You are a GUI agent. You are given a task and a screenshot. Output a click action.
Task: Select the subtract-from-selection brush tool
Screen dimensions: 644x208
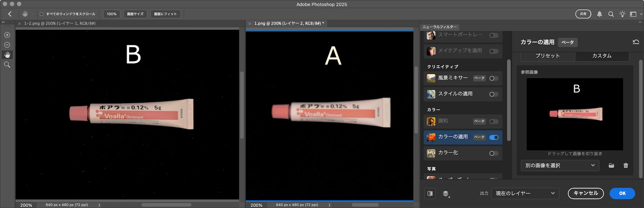[7, 45]
